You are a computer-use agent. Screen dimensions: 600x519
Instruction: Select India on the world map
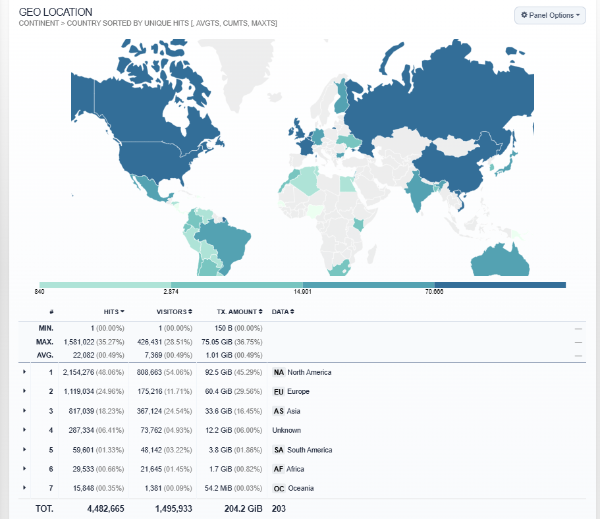pyautogui.click(x=418, y=191)
